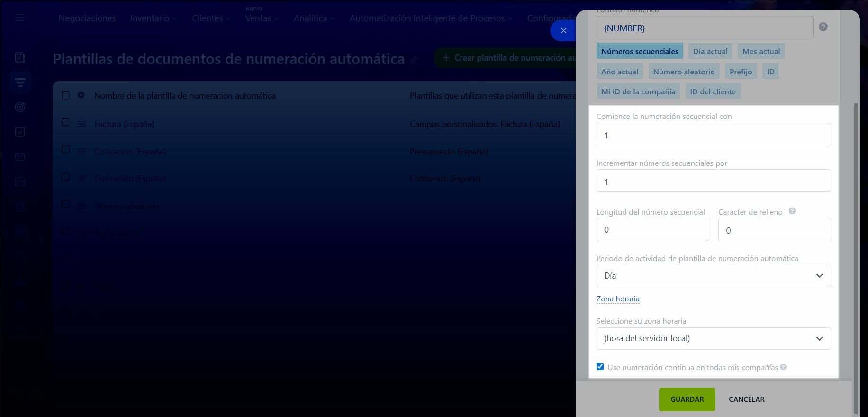Click help icon beside number format field
The height and width of the screenshot is (417, 868).
point(823,27)
